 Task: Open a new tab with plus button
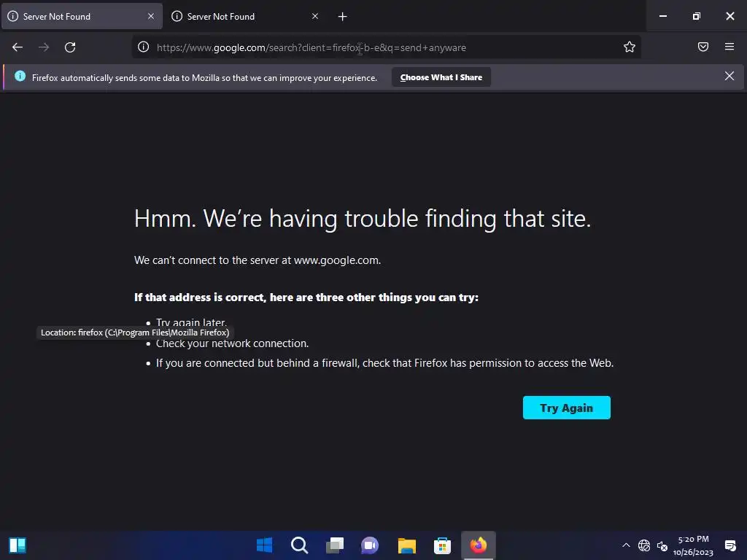[342, 17]
